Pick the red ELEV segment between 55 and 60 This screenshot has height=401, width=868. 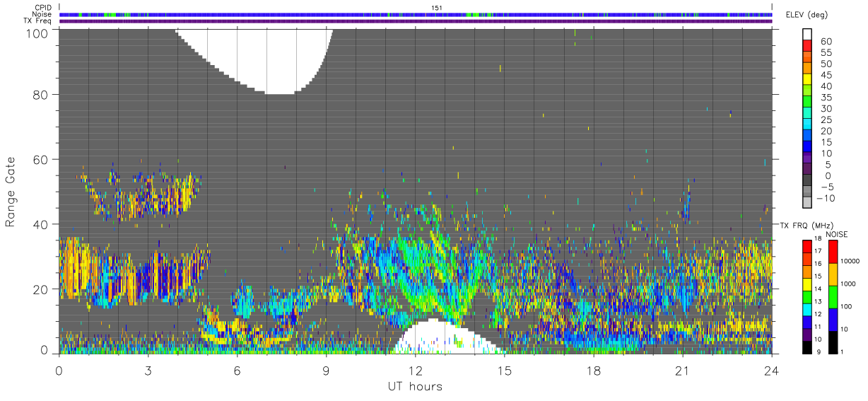coord(808,46)
